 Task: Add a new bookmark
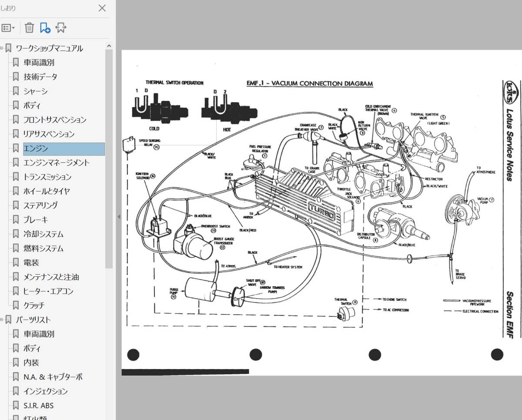pyautogui.click(x=45, y=28)
